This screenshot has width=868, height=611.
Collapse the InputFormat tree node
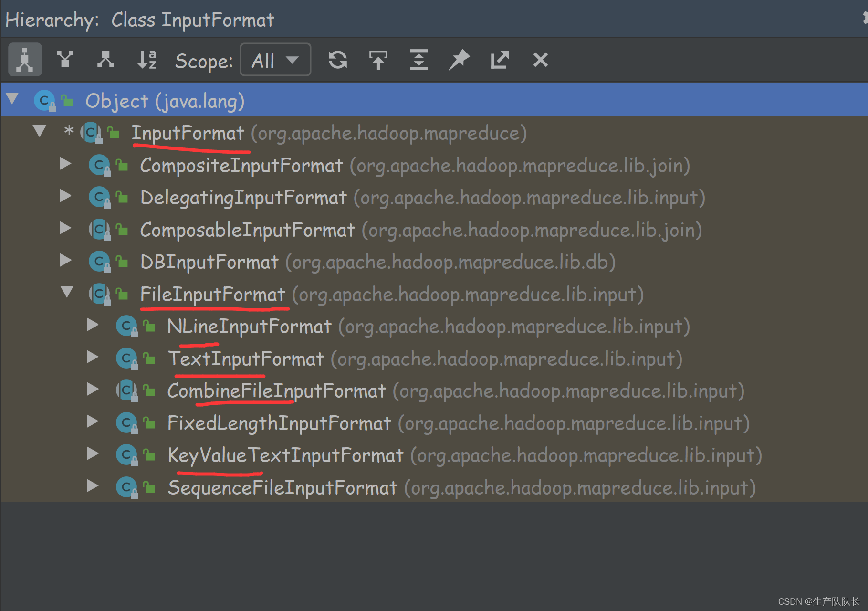[40, 131]
